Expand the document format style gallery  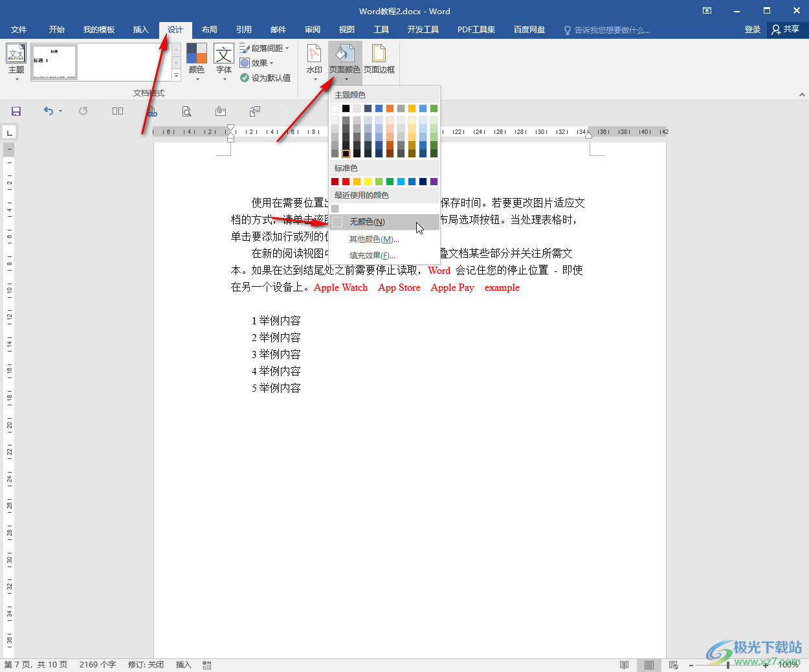(176, 75)
